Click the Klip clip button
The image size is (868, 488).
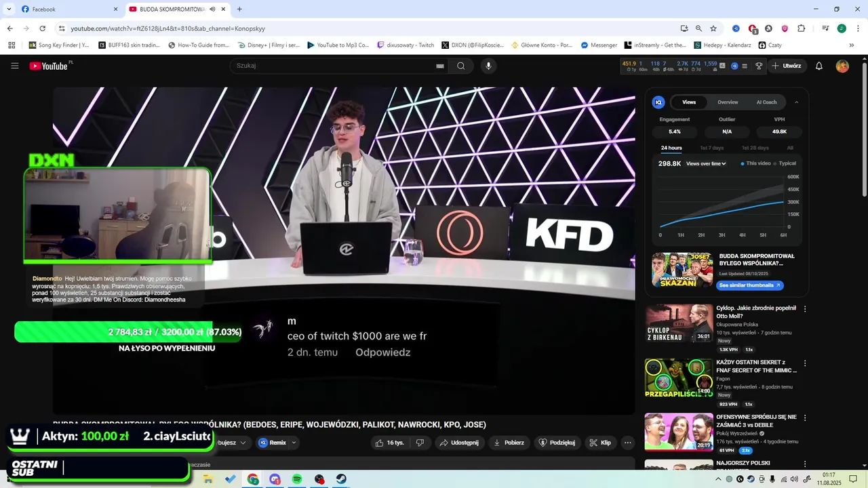point(600,443)
